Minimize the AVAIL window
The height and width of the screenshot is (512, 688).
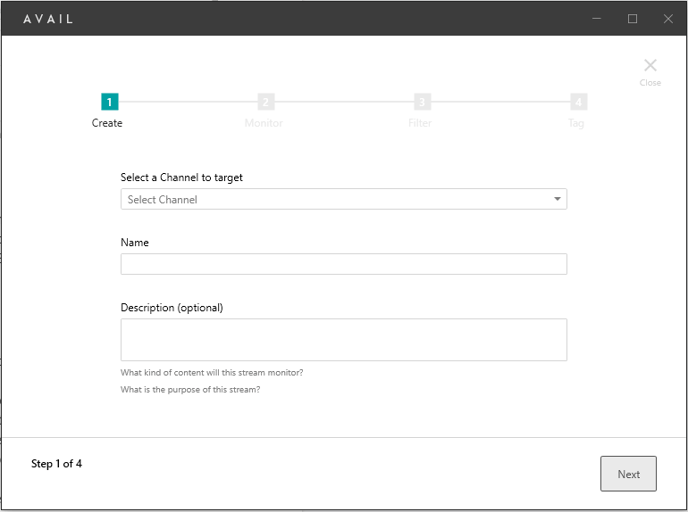597,18
